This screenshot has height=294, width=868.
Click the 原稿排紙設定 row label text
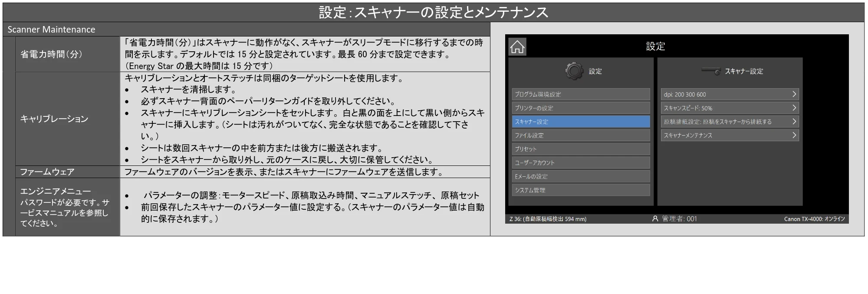[x=717, y=122]
